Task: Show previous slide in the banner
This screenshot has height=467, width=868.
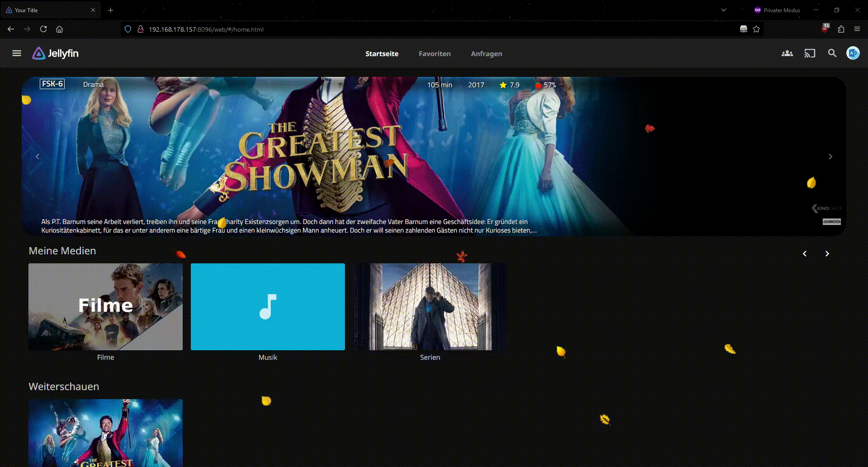Action: (38, 157)
